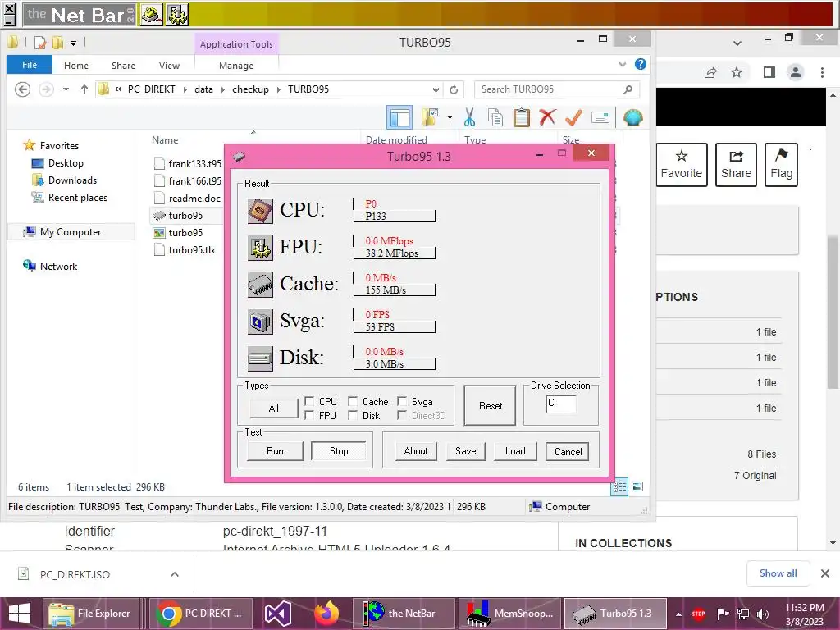Click the Turbo95 title bar chip icon
The image size is (840, 630).
click(239, 157)
